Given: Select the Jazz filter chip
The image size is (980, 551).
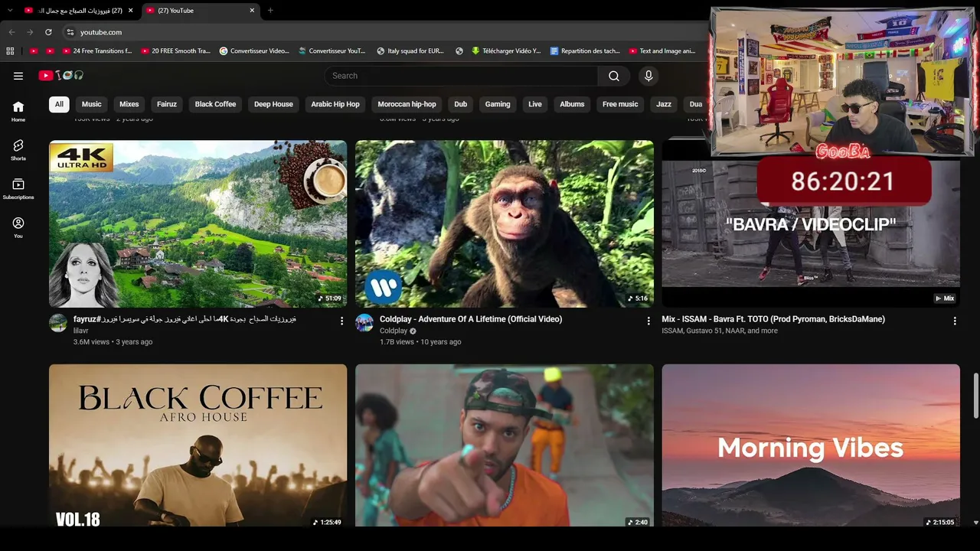Looking at the screenshot, I should 664,104.
